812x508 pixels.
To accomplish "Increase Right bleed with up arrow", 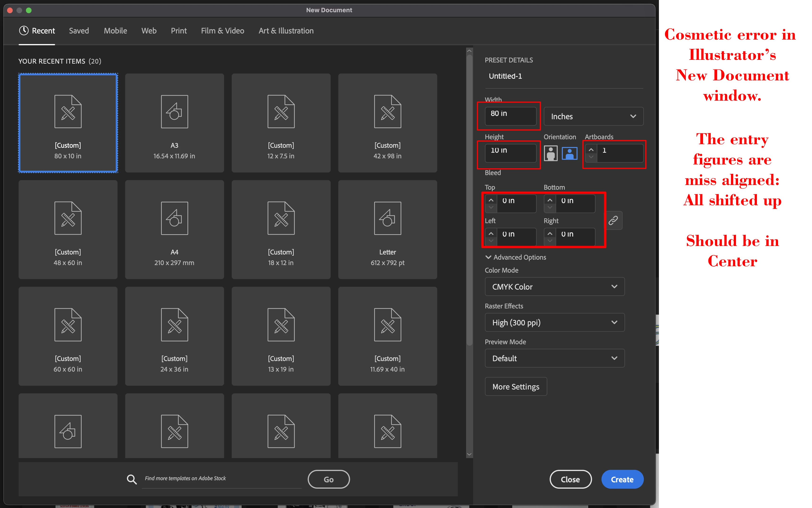I will (550, 233).
